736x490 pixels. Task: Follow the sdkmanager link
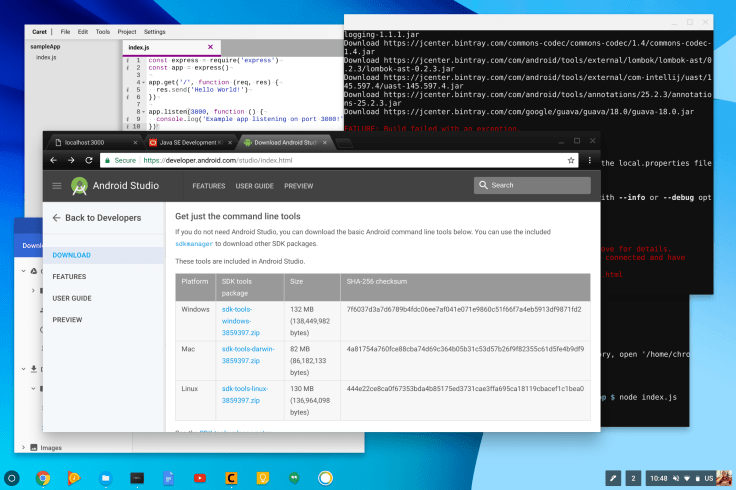tap(194, 244)
